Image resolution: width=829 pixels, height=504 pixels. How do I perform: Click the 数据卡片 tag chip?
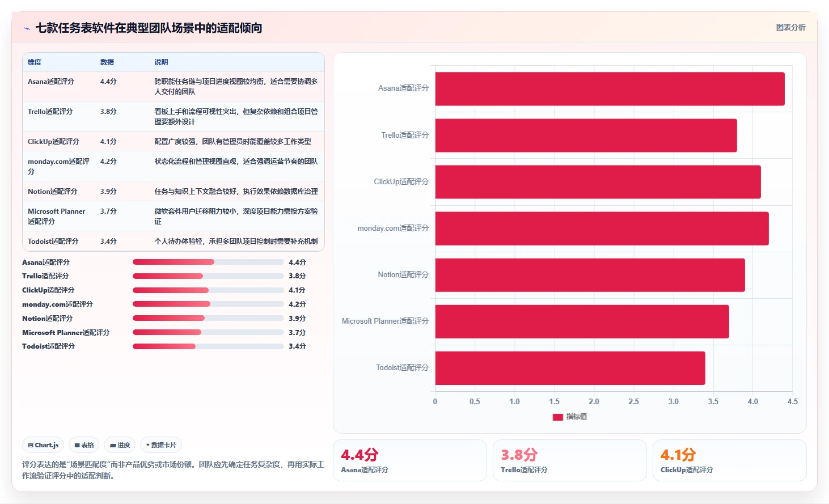[x=161, y=445]
